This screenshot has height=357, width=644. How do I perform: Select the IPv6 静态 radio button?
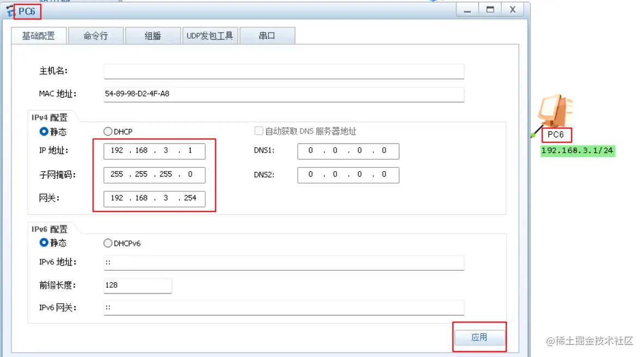tap(44, 243)
